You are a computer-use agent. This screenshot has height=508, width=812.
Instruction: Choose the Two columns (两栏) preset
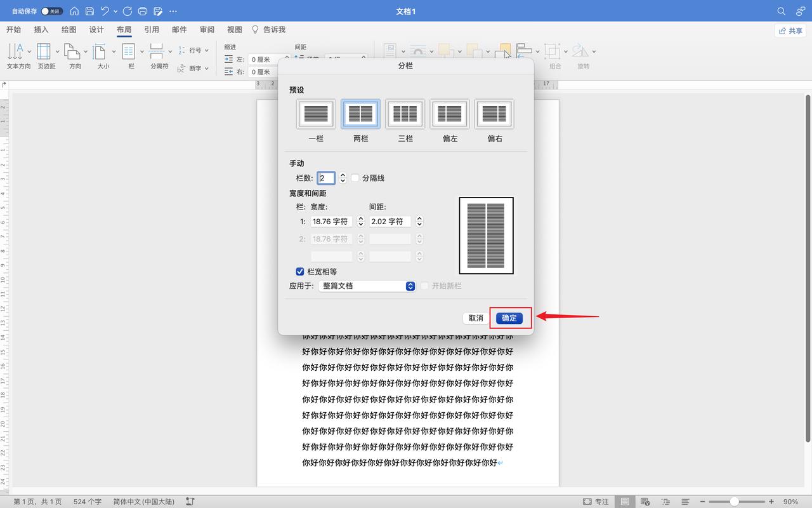point(360,114)
